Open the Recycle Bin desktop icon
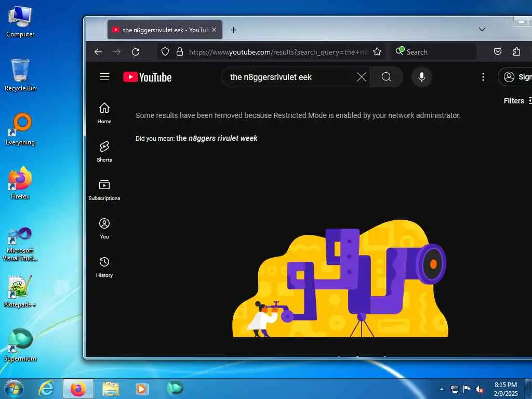 click(x=20, y=75)
